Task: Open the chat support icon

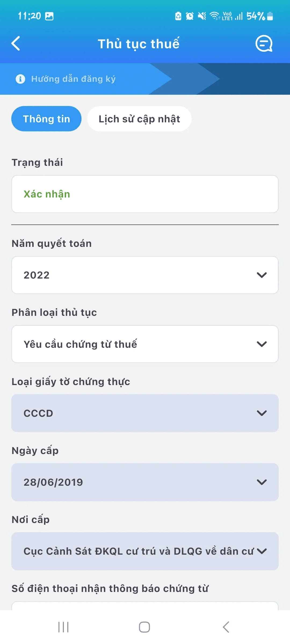Action: 264,43
